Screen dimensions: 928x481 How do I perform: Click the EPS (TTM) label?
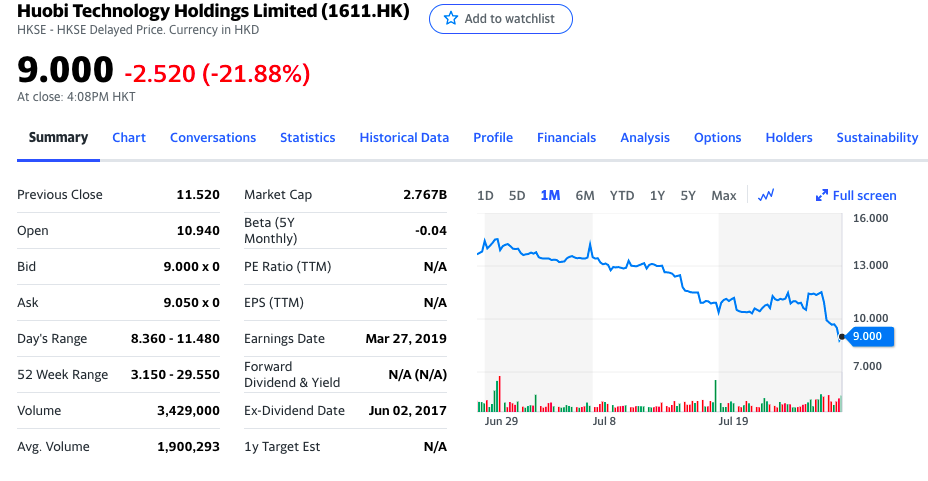point(273,303)
